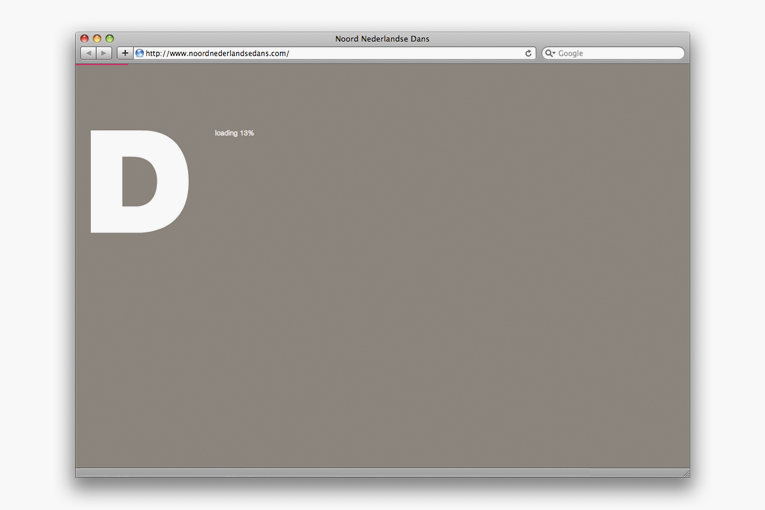Click the globe site icon in address bar
Viewport: 765px width, 510px height.
tap(140, 53)
